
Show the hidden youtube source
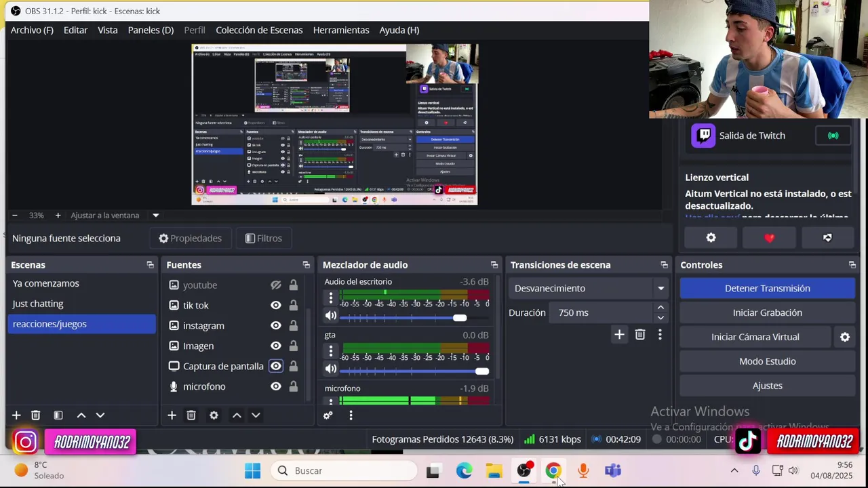click(276, 285)
